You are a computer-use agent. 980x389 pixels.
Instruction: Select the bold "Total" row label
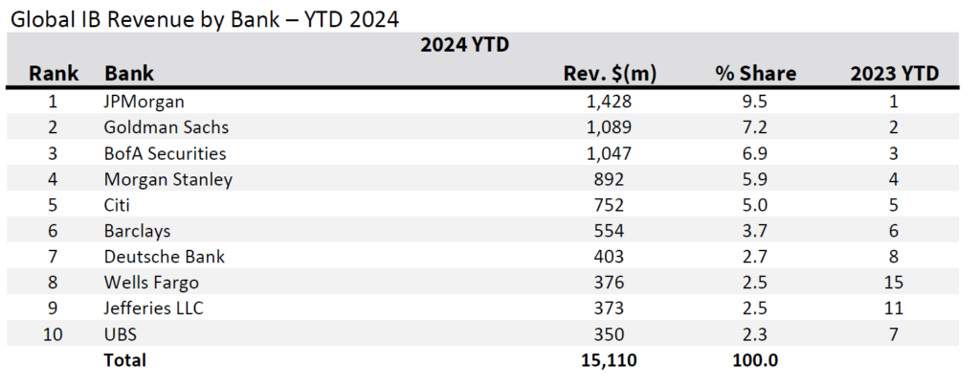coord(125,360)
